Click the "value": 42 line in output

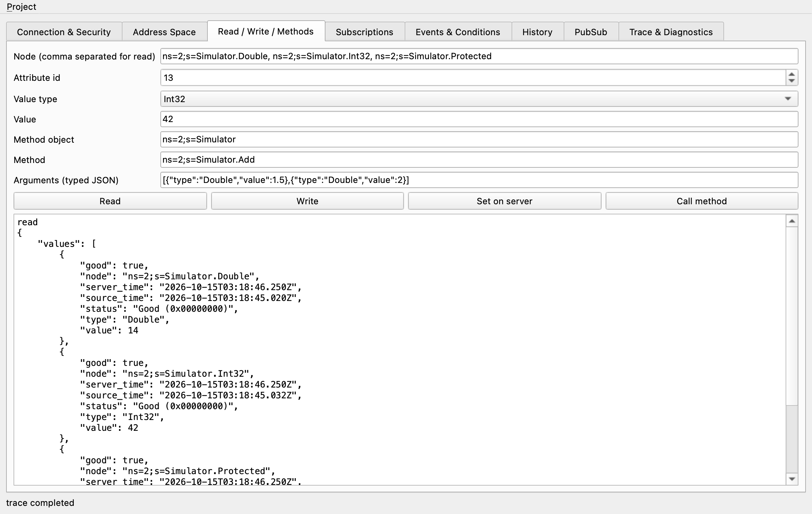109,428
